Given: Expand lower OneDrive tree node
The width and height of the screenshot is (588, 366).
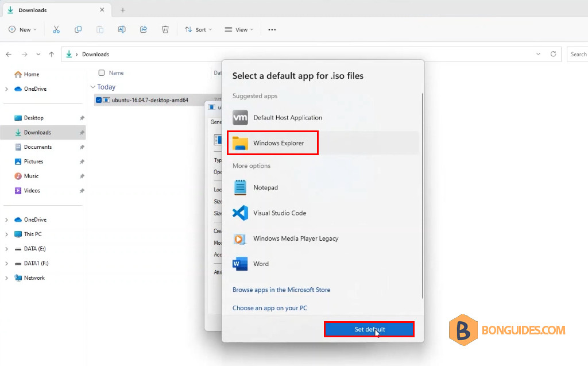Looking at the screenshot, I should 6,220.
